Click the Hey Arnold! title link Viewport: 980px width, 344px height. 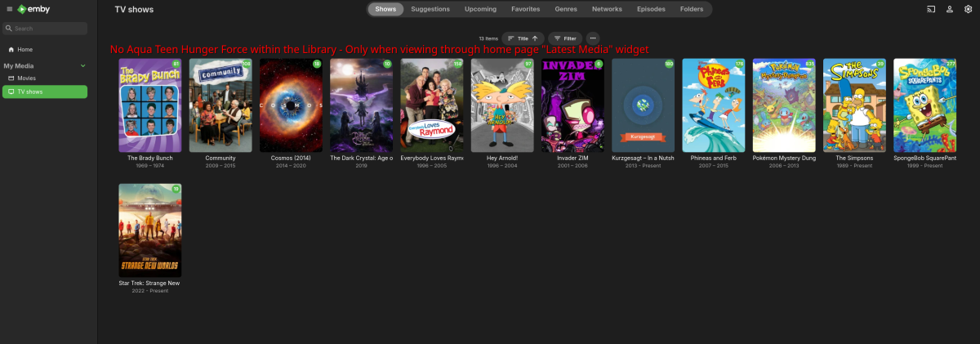coord(502,158)
